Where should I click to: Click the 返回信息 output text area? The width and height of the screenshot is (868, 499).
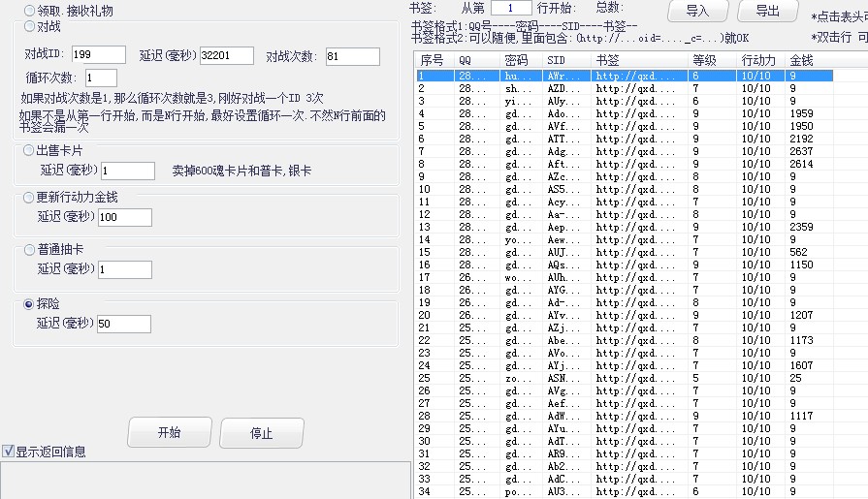point(206,481)
